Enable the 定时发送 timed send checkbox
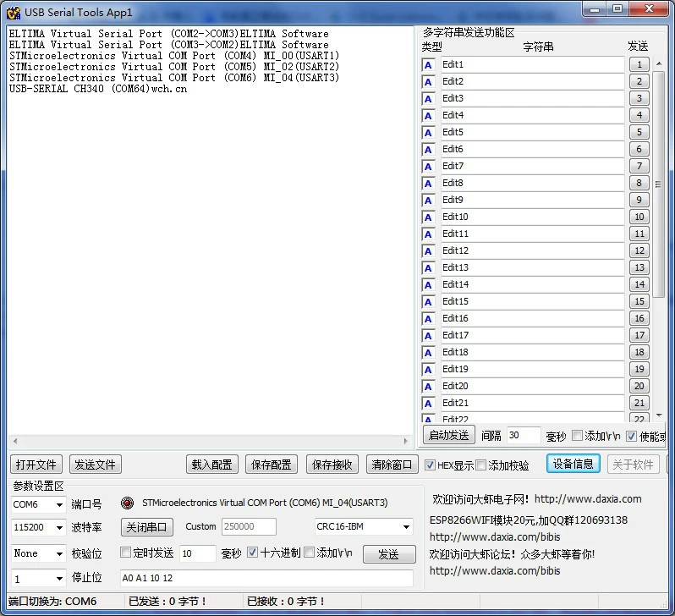Screen dimensions: 675x616 click(125, 553)
